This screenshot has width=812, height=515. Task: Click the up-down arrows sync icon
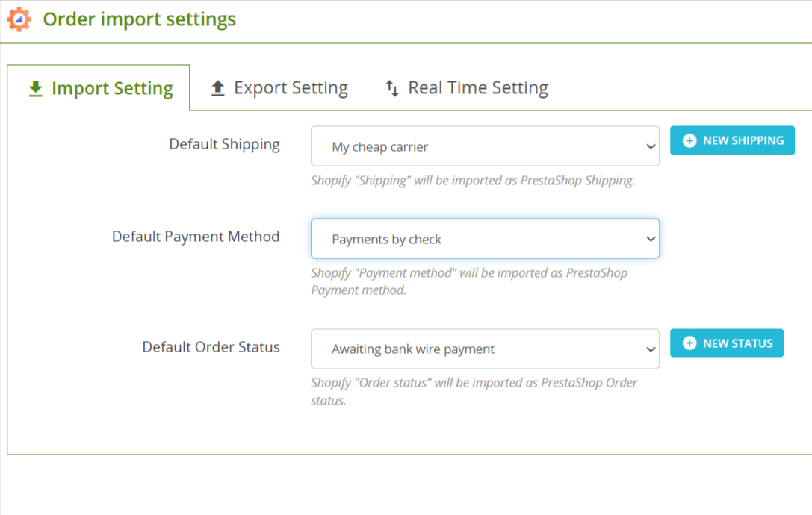[392, 88]
